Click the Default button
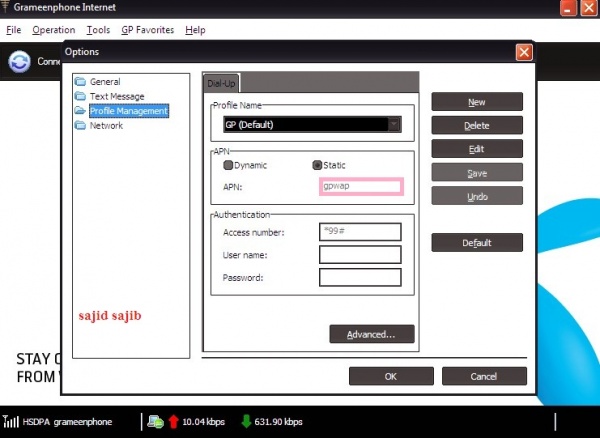 point(477,243)
